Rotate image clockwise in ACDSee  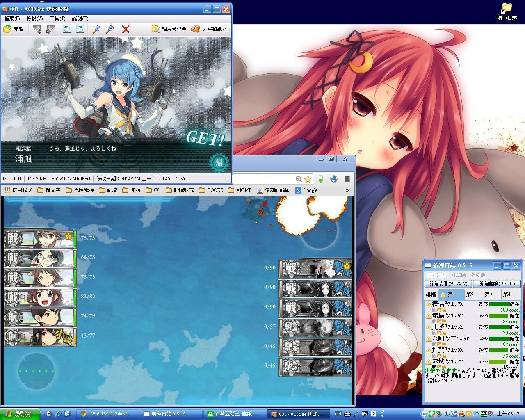point(80,29)
